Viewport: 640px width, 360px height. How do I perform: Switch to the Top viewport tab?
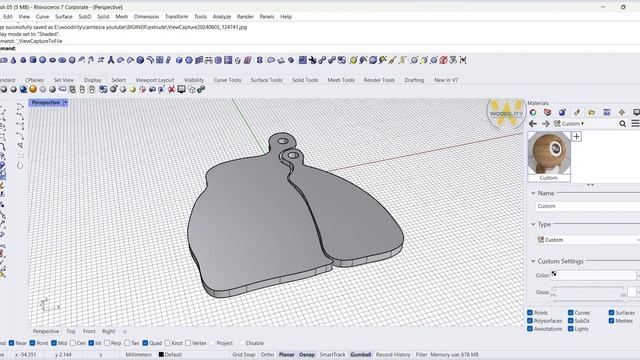71,331
